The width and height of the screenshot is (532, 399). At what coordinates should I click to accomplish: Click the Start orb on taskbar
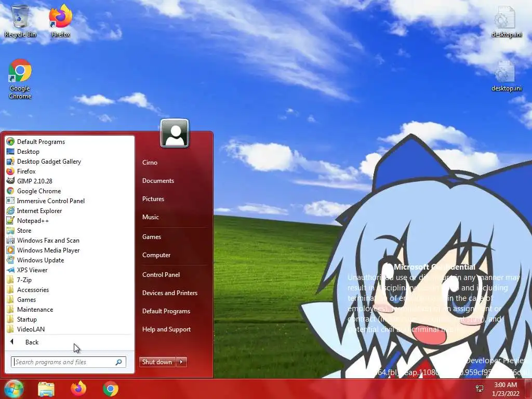click(14, 389)
